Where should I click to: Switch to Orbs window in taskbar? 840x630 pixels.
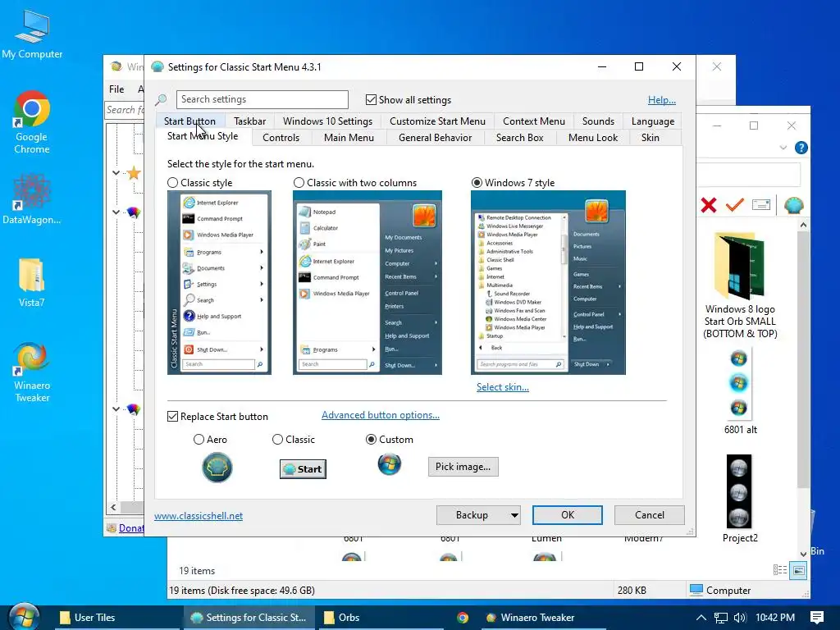click(381, 618)
